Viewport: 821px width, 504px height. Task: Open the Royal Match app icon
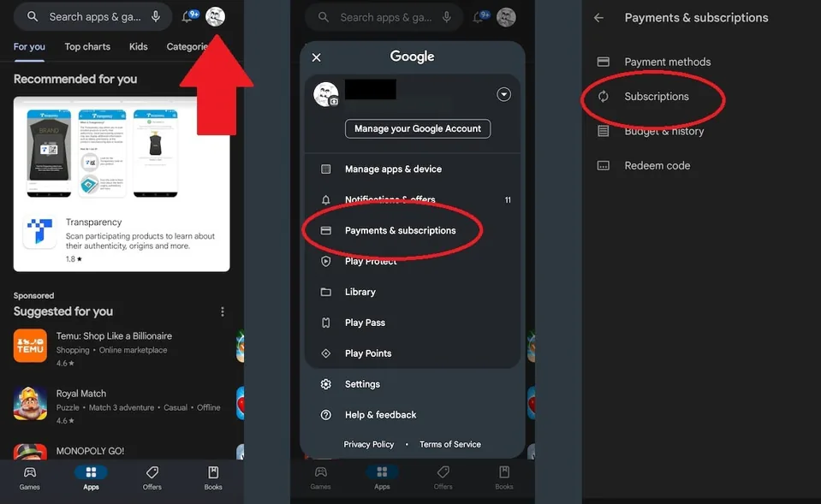click(30, 403)
